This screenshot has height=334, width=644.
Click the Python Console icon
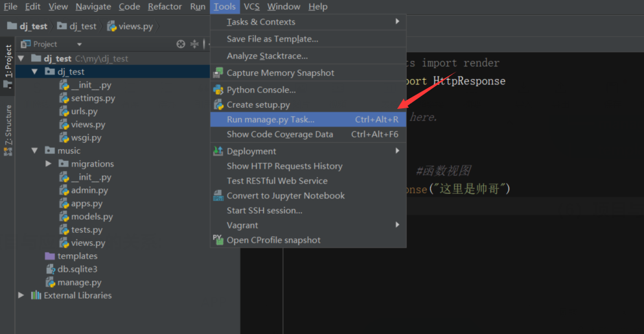tap(218, 89)
